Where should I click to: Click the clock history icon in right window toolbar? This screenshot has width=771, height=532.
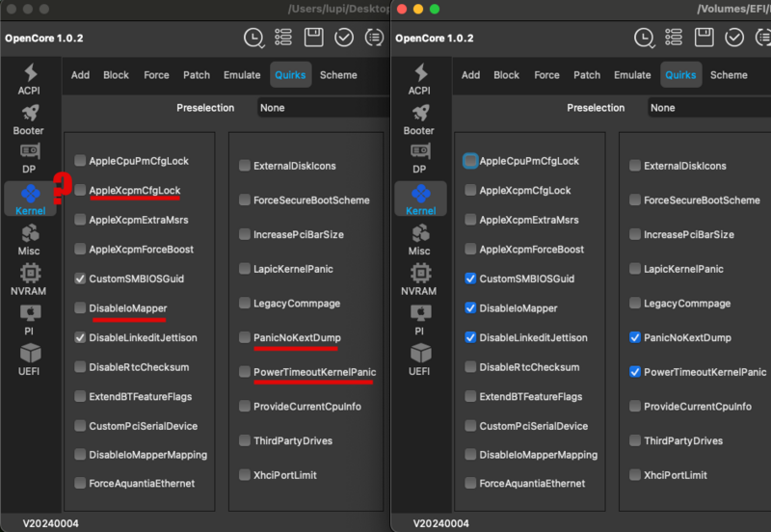[x=644, y=38]
